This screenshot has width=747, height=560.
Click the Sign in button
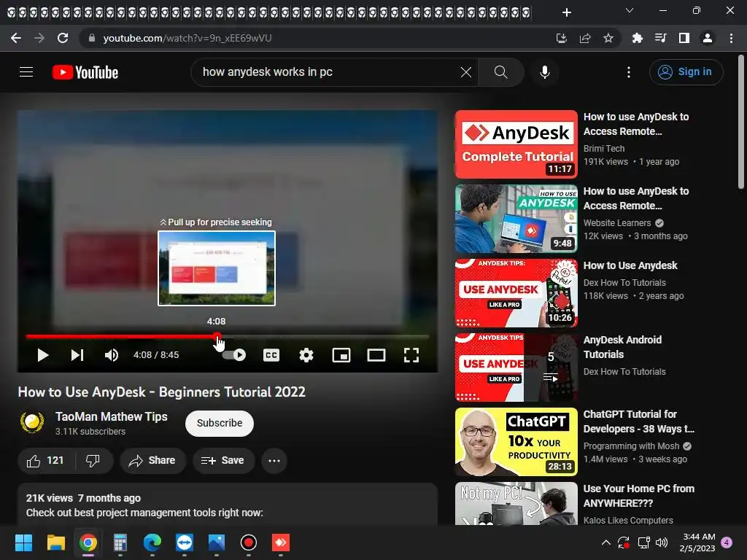686,72
